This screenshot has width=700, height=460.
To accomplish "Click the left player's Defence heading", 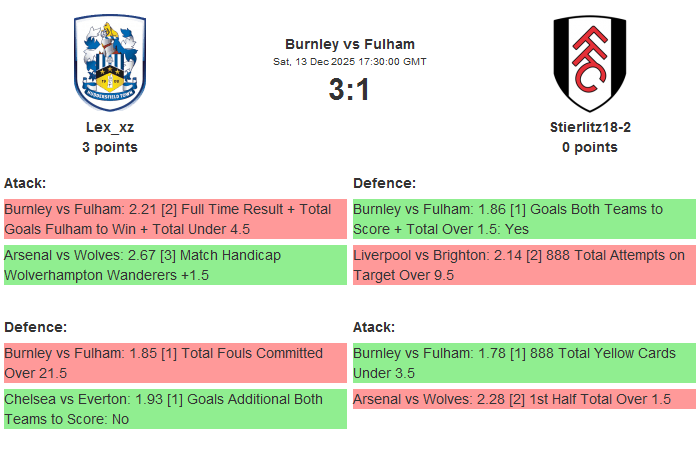I will pos(36,327).
